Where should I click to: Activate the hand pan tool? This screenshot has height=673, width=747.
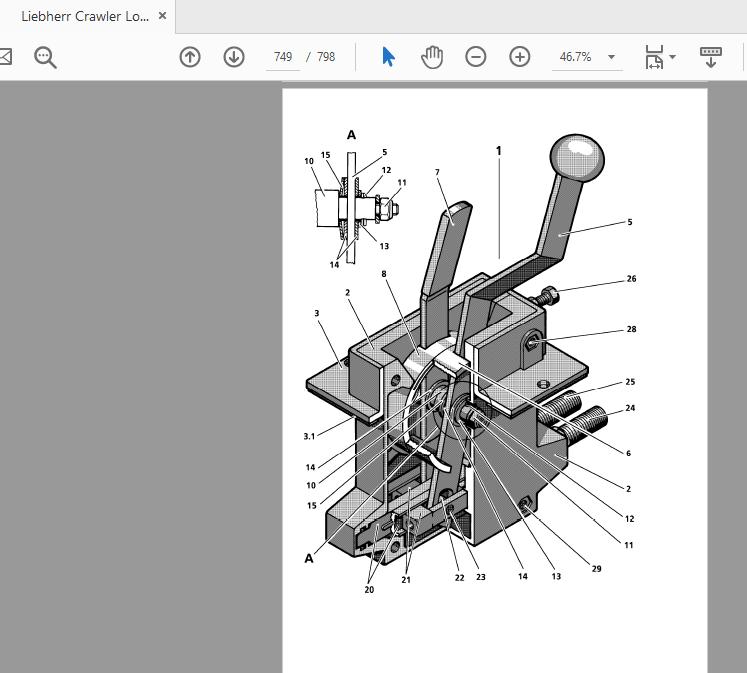432,57
